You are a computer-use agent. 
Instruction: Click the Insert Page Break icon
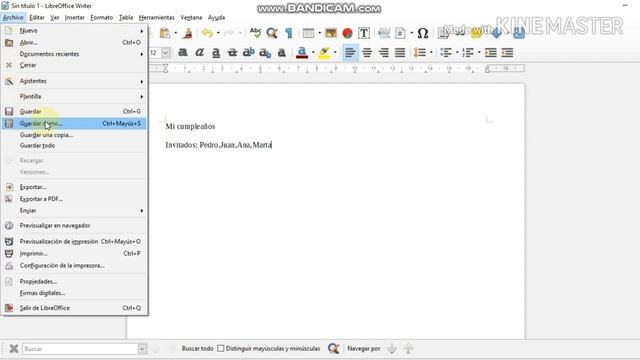click(384, 33)
